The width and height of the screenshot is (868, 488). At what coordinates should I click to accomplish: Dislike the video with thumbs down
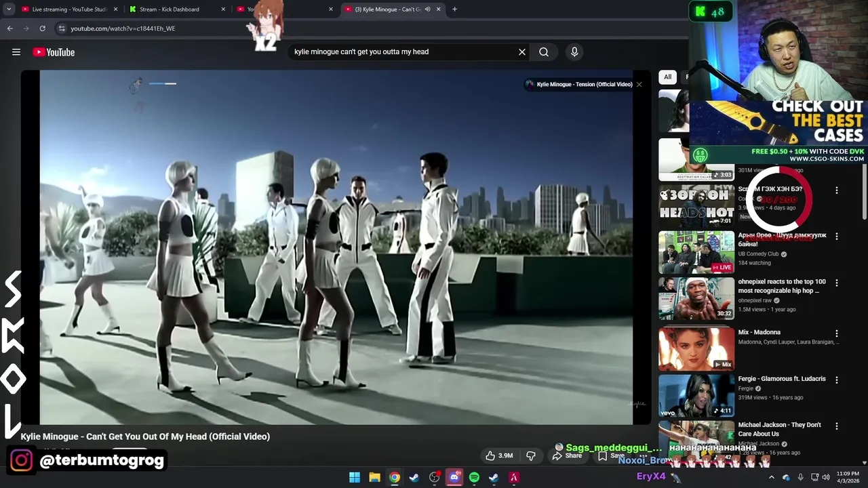pyautogui.click(x=531, y=455)
